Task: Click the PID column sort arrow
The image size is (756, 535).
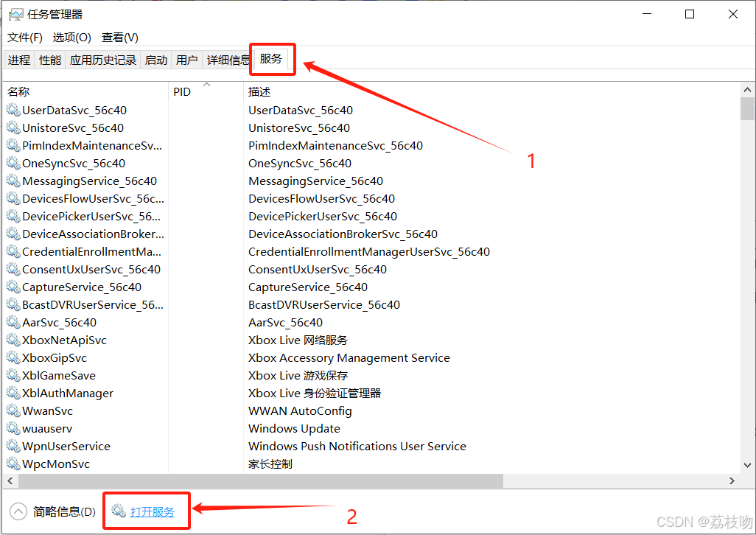Action: point(207,84)
